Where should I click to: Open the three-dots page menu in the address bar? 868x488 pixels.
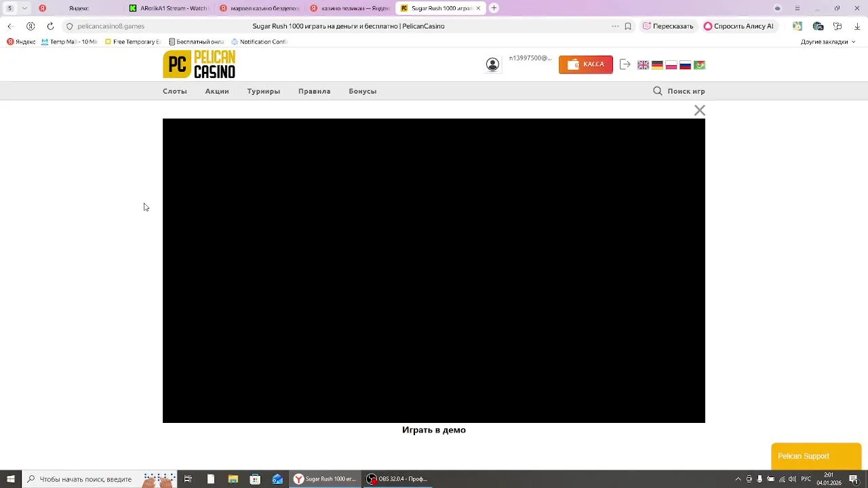(x=615, y=26)
